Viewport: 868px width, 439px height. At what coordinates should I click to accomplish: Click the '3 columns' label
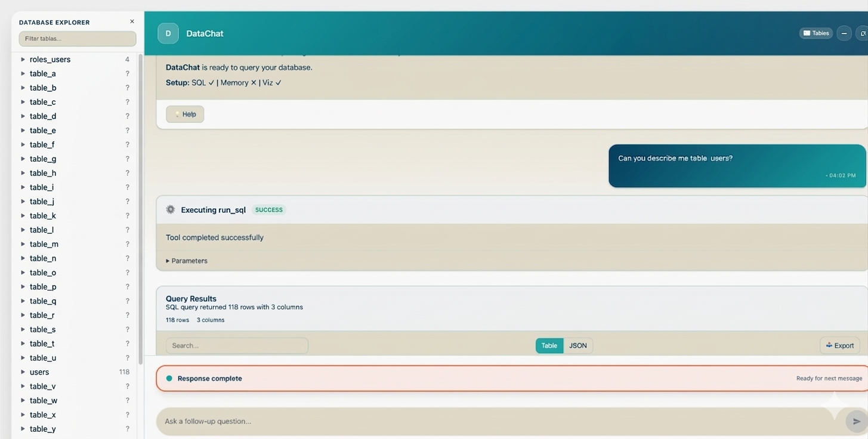click(x=211, y=320)
